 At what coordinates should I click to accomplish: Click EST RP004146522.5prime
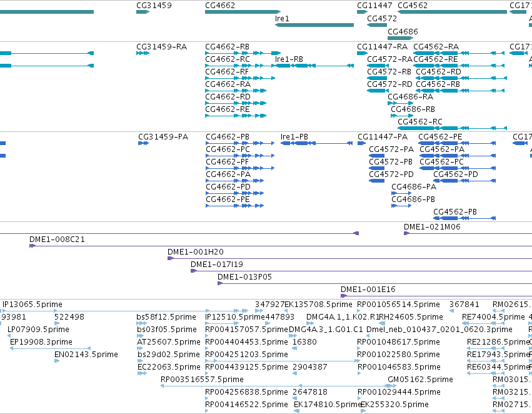click(247, 405)
